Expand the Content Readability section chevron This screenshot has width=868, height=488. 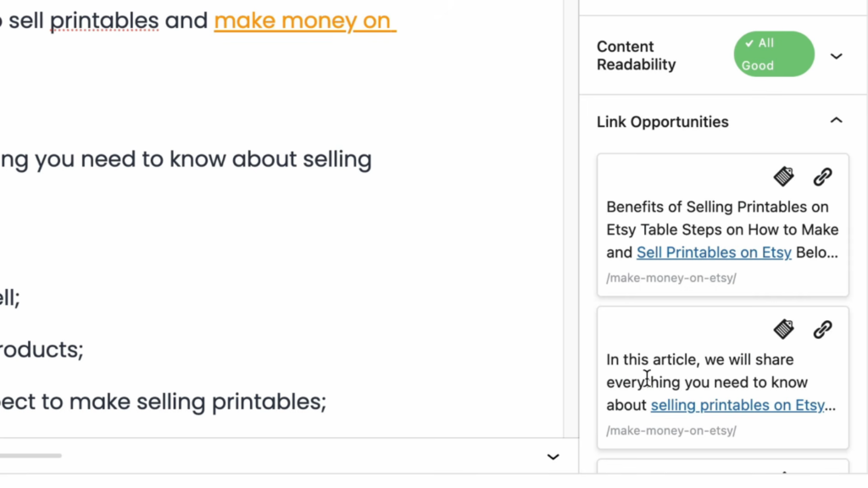tap(837, 56)
